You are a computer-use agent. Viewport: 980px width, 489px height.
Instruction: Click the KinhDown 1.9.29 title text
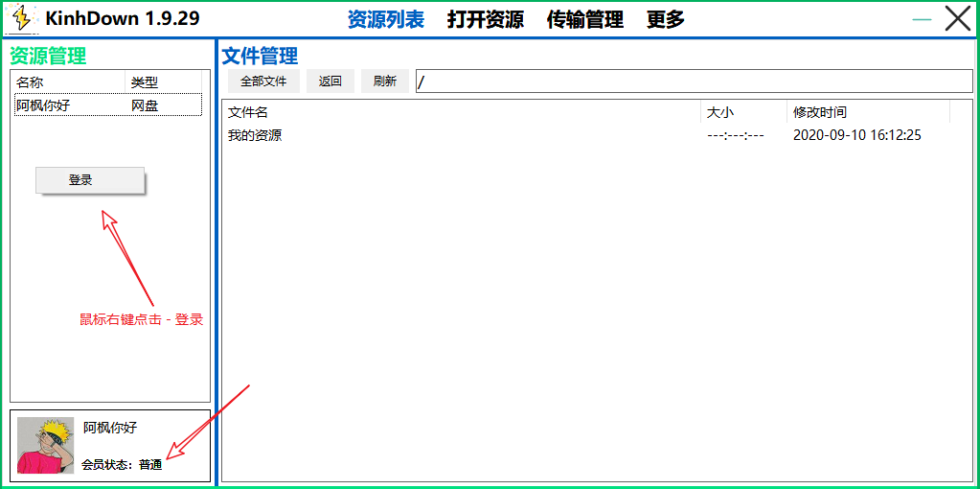point(123,19)
